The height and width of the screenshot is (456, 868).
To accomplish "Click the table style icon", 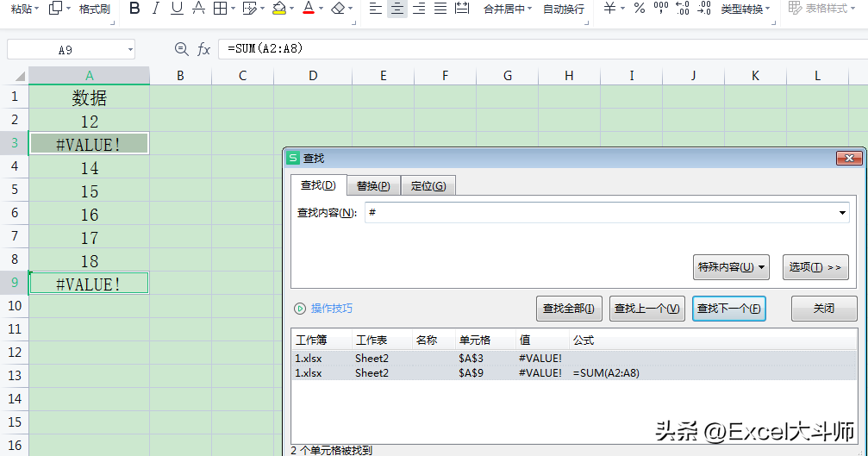I will pyautogui.click(x=795, y=9).
